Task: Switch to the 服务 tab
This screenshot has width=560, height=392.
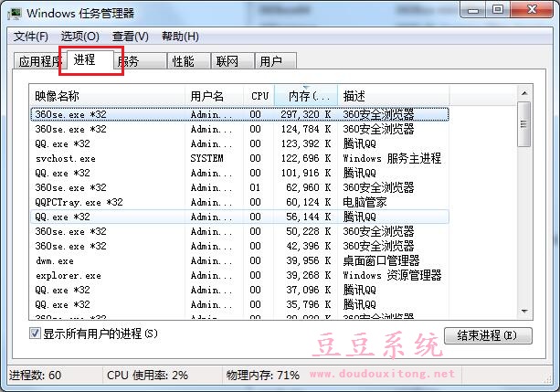Action: [x=141, y=61]
